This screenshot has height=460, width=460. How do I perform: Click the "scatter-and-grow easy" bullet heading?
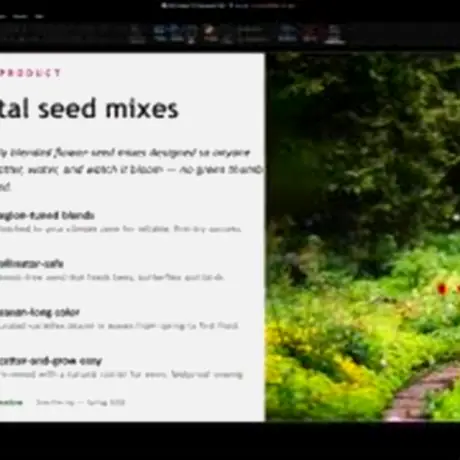point(51,361)
